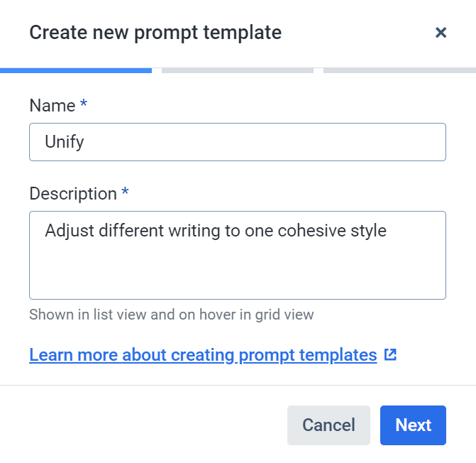Click the external link icon beside Learn more

tap(390, 354)
